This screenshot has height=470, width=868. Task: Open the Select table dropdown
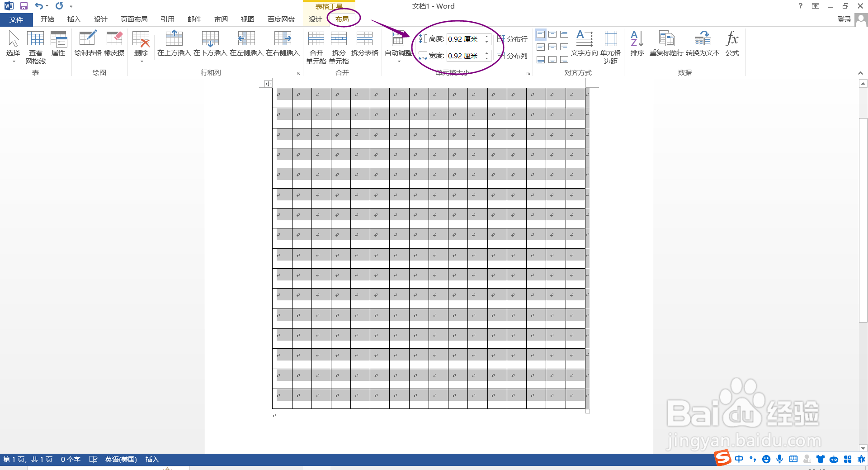(13, 47)
